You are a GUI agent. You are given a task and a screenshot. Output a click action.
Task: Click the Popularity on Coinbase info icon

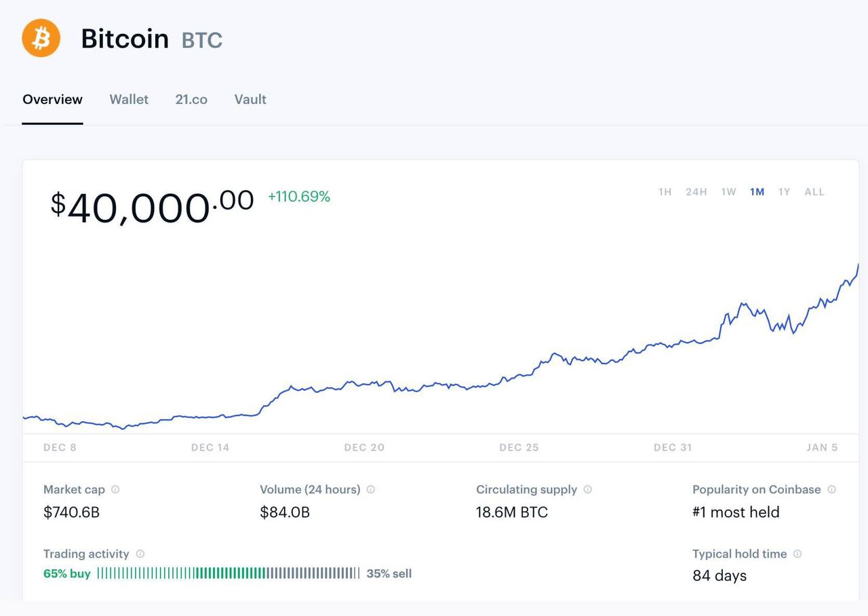pos(831,489)
